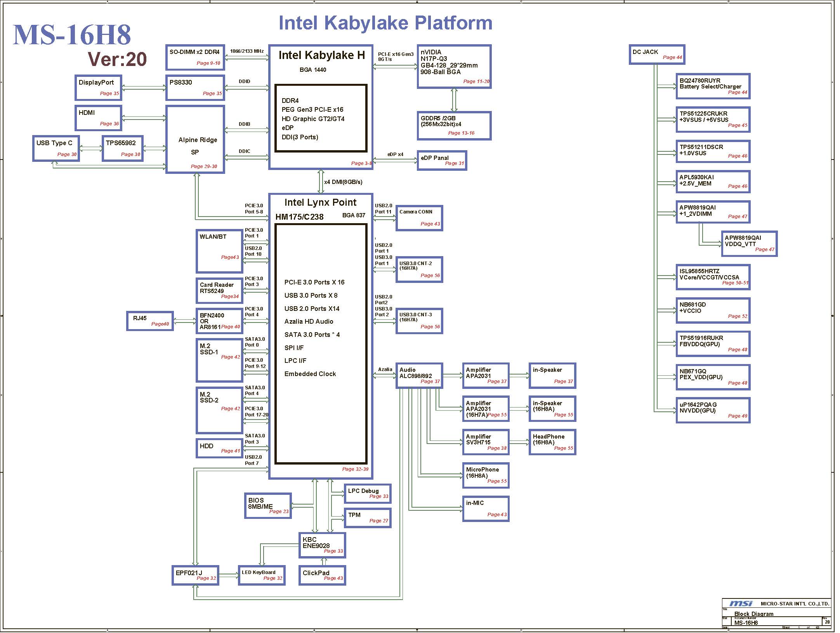The image size is (840, 633).
Task: Select the "Block Diagram" title block text
Action: (754, 614)
